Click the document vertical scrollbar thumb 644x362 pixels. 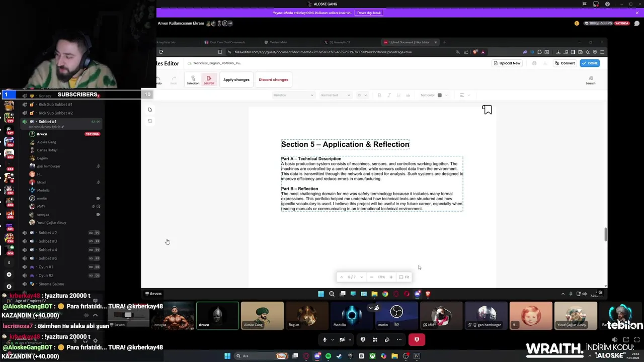point(605,234)
